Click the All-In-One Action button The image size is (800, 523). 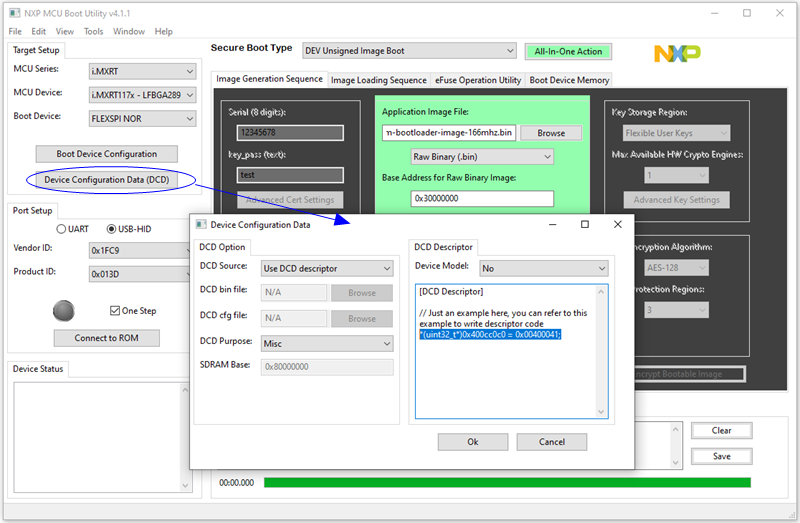point(568,52)
